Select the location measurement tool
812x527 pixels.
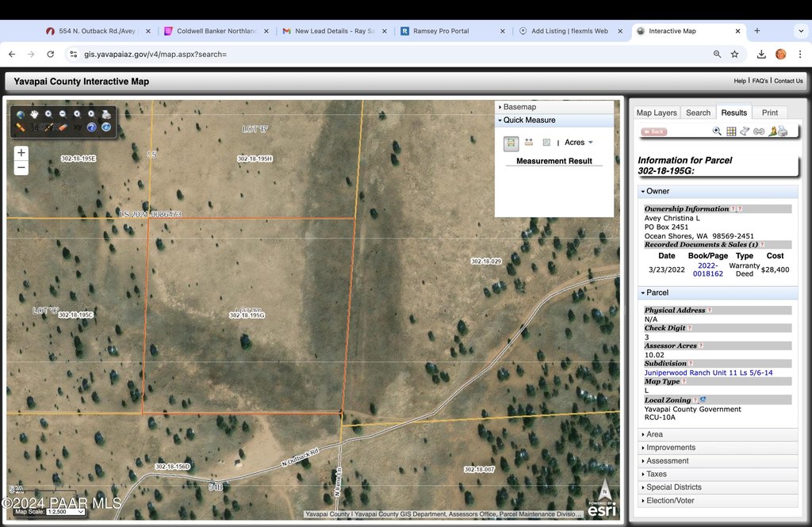coord(546,143)
